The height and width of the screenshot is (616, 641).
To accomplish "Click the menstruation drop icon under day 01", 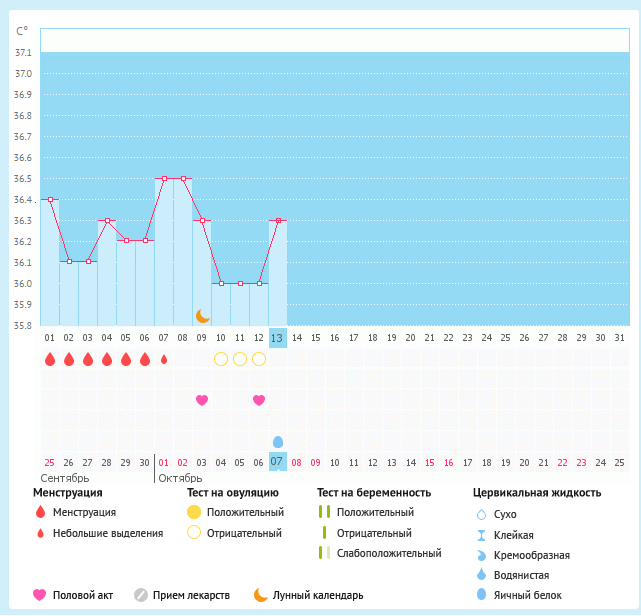I will [x=50, y=359].
